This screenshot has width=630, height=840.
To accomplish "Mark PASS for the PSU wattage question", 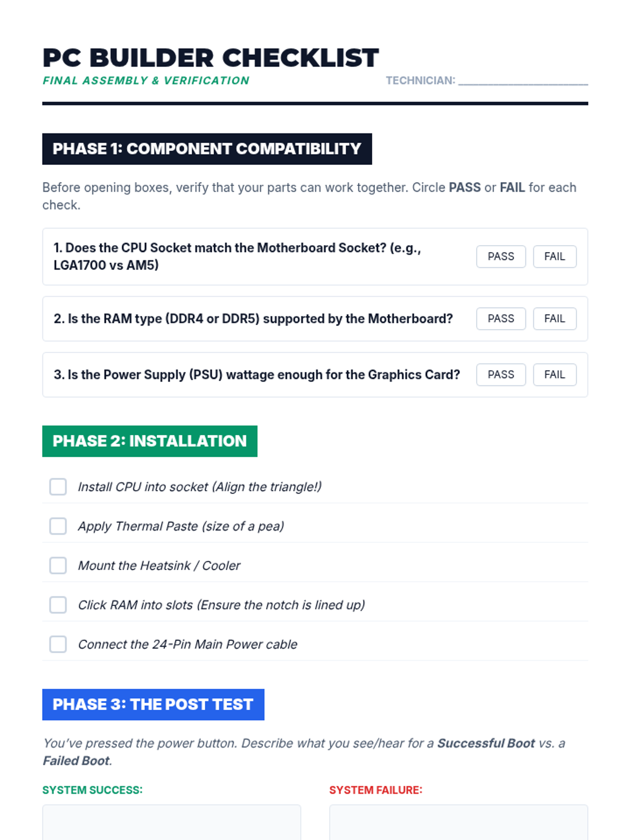I will (x=501, y=375).
